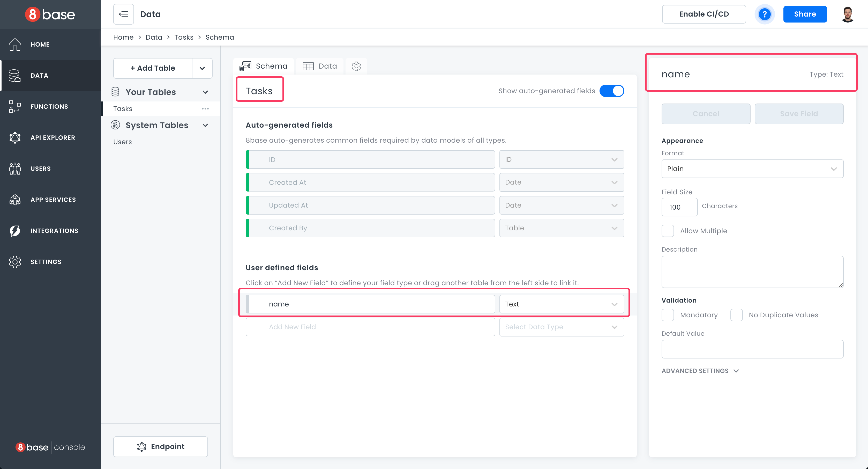
Task: Enable the Allow Multiple checkbox
Action: 668,231
